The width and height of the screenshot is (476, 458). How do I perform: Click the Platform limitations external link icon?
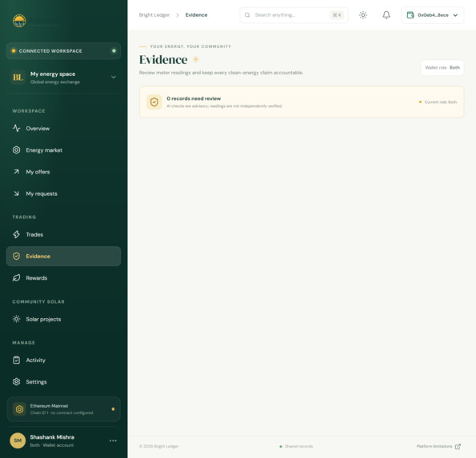(458, 446)
